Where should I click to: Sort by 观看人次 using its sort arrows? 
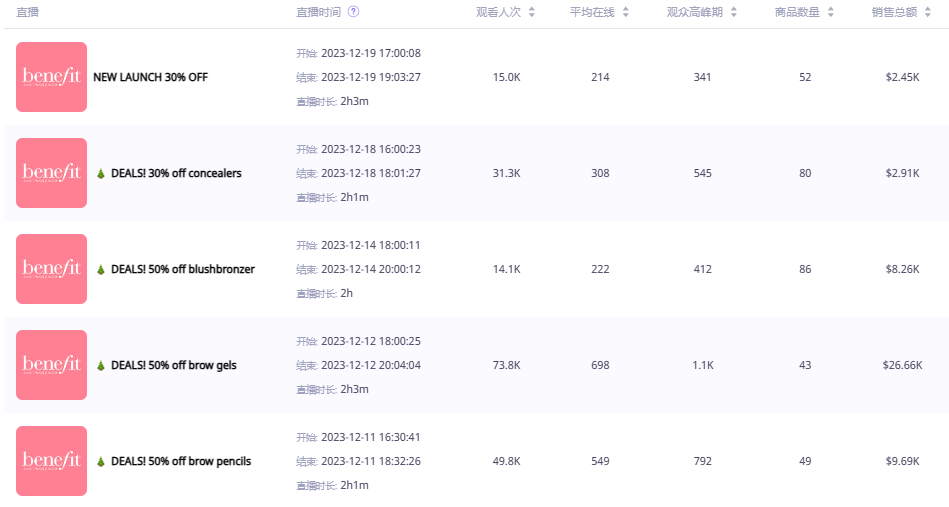531,12
